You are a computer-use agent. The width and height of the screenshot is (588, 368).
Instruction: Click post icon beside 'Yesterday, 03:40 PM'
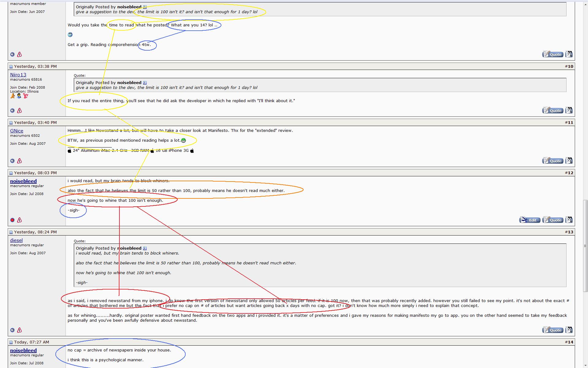click(11, 123)
